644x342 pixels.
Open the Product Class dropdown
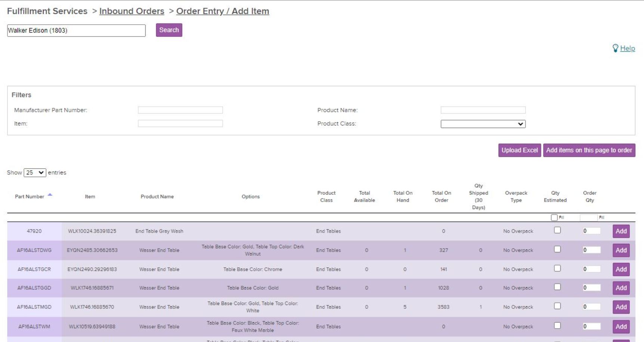coord(483,124)
